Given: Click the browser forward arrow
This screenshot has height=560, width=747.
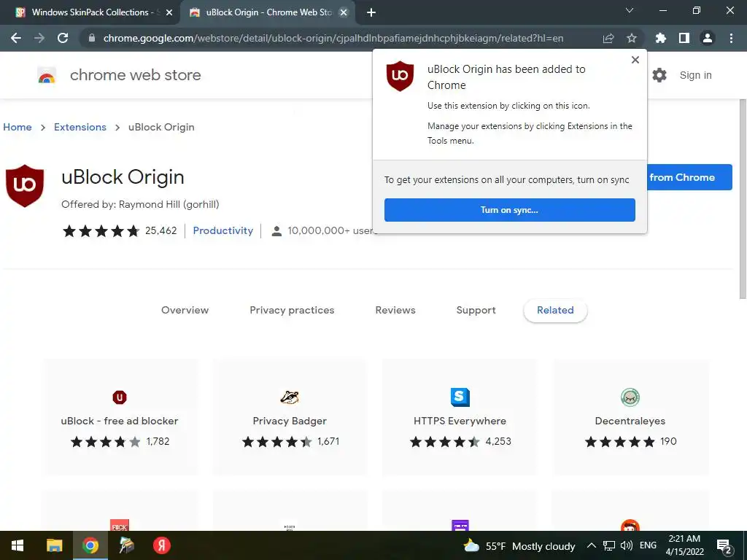Looking at the screenshot, I should click(39, 38).
